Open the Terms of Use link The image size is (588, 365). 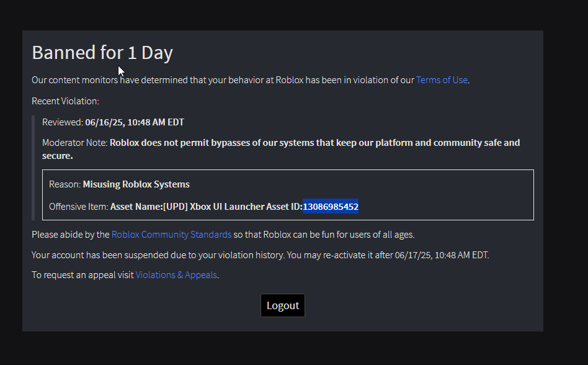coord(442,80)
